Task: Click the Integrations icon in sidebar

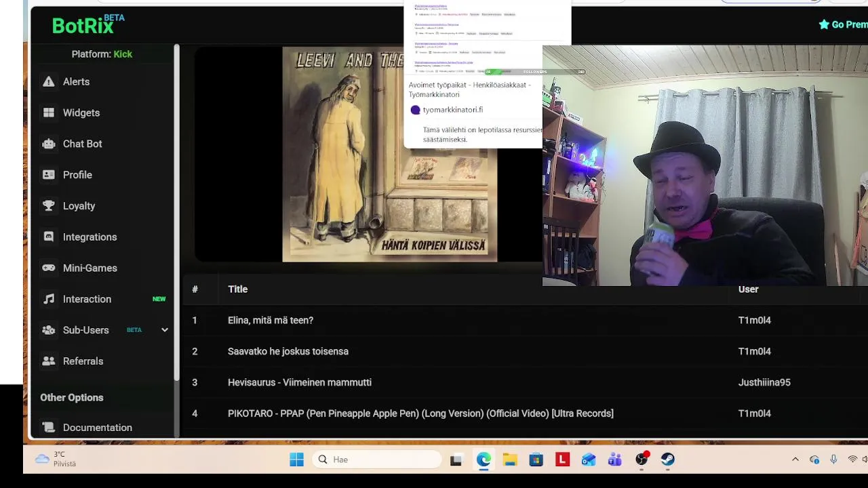Action: coord(49,237)
